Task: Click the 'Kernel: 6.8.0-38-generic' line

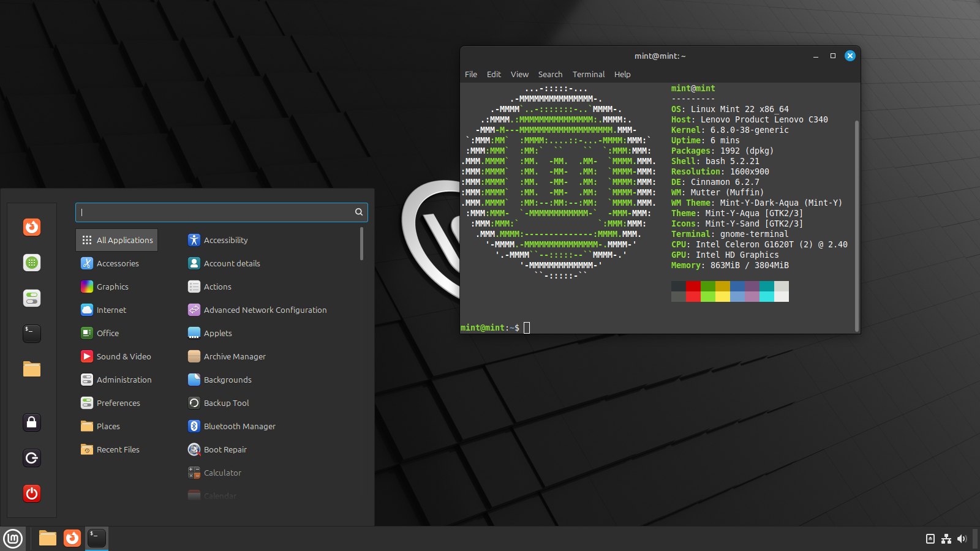Action: pyautogui.click(x=730, y=130)
